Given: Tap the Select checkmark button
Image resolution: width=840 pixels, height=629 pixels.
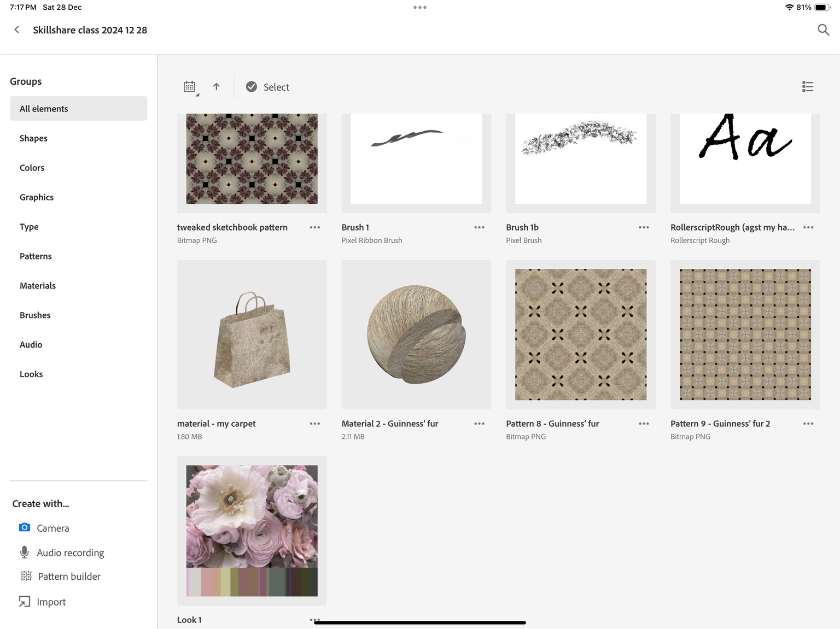Looking at the screenshot, I should 267,87.
